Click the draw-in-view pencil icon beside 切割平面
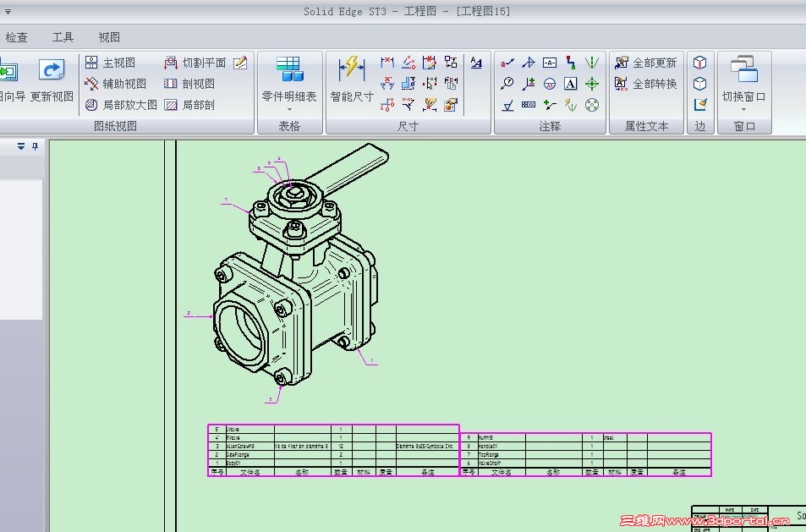This screenshot has width=806, height=532. [x=240, y=63]
